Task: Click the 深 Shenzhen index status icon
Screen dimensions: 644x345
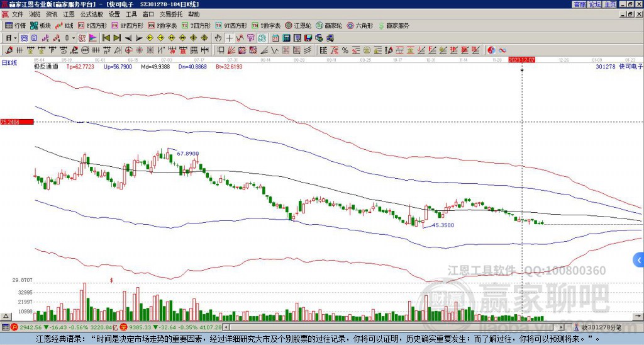Action: [x=124, y=327]
